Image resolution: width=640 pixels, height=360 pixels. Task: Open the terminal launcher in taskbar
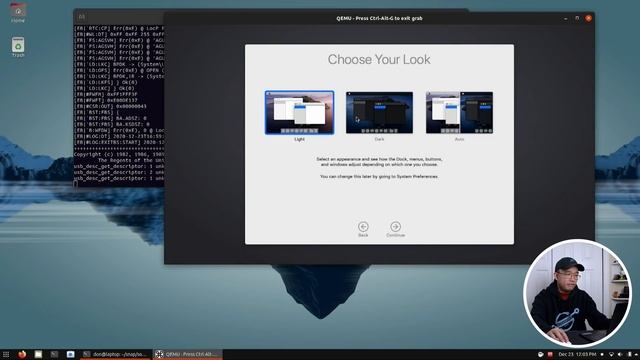(x=54, y=354)
